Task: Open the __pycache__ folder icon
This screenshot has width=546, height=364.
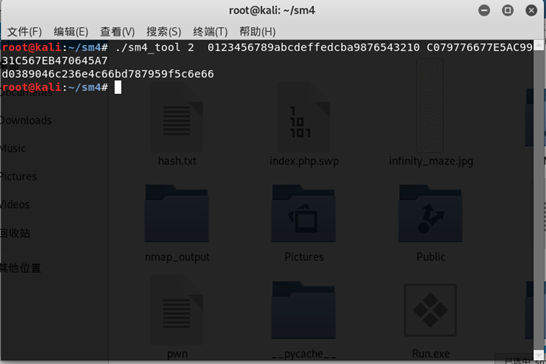Action: coord(304,310)
